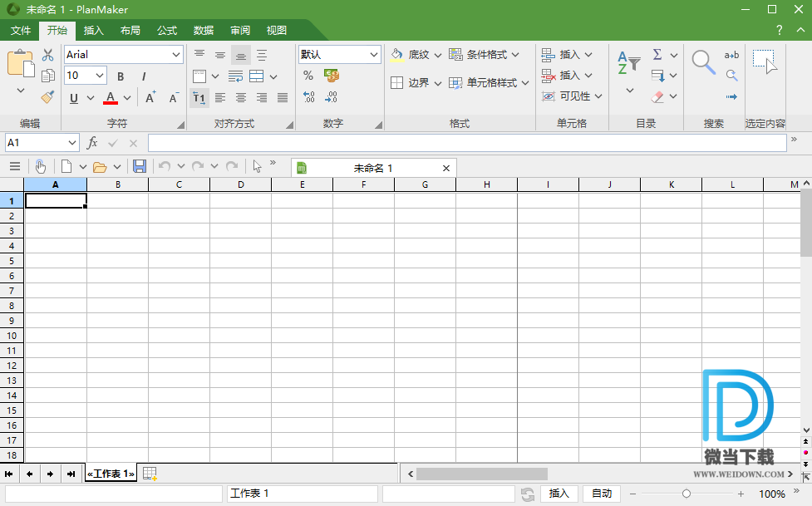Go to first sheet navigation button

click(x=9, y=474)
